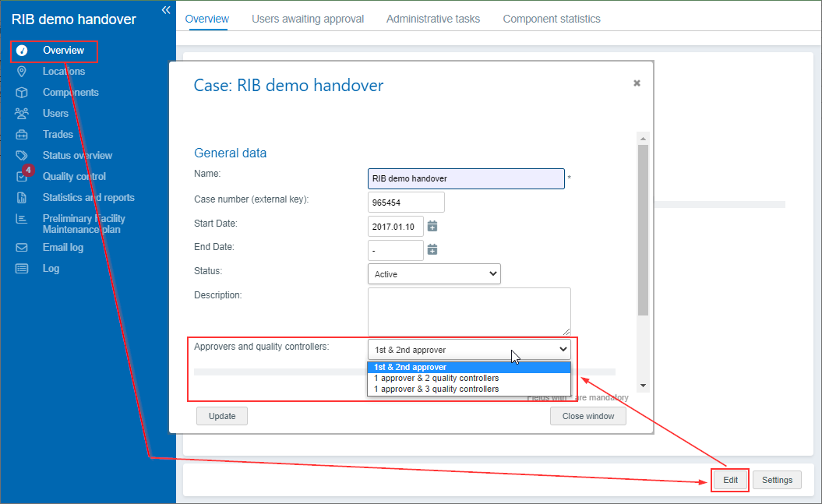Expand the Status dropdown
Viewport: 822px width, 504px height.
[434, 274]
